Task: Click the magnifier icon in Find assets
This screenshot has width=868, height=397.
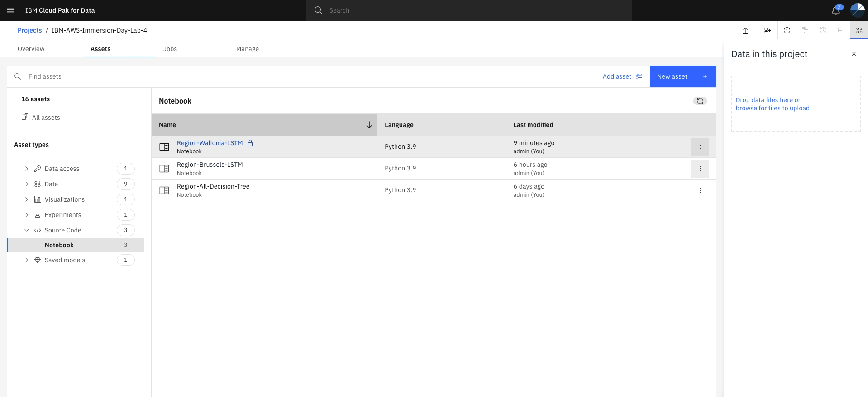Action: pyautogui.click(x=18, y=76)
